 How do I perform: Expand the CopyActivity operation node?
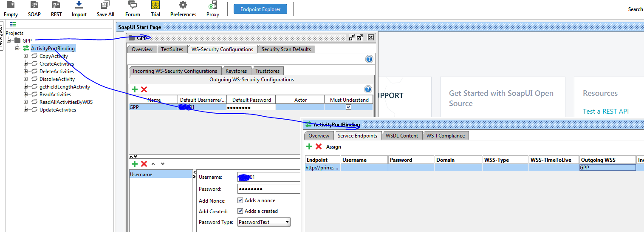[26, 56]
